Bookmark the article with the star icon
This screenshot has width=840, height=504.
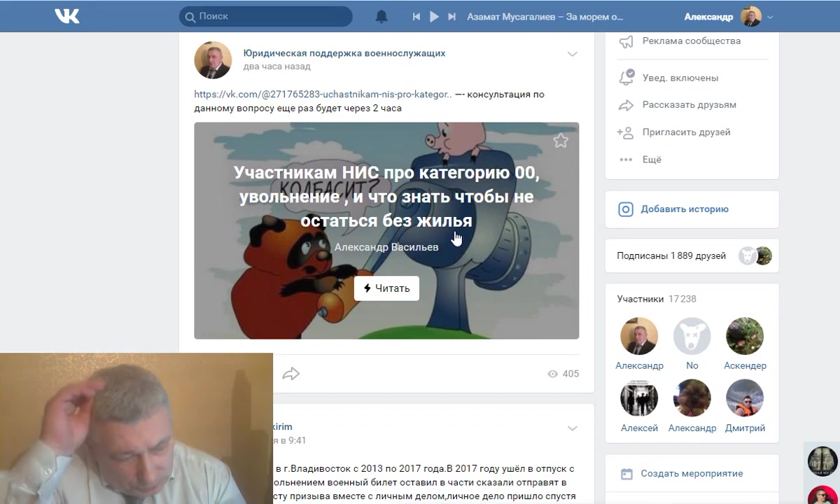pyautogui.click(x=561, y=141)
